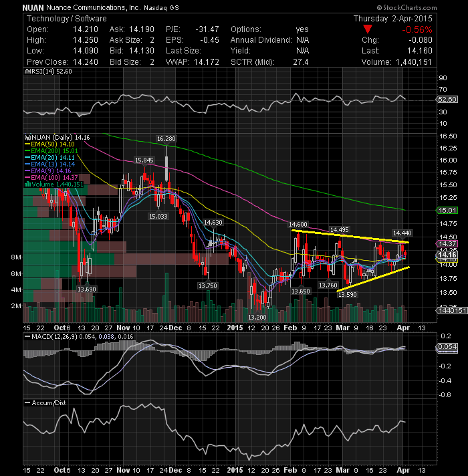468x476 pixels.
Task: Click the 13.590 price low annotation
Action: [x=347, y=294]
